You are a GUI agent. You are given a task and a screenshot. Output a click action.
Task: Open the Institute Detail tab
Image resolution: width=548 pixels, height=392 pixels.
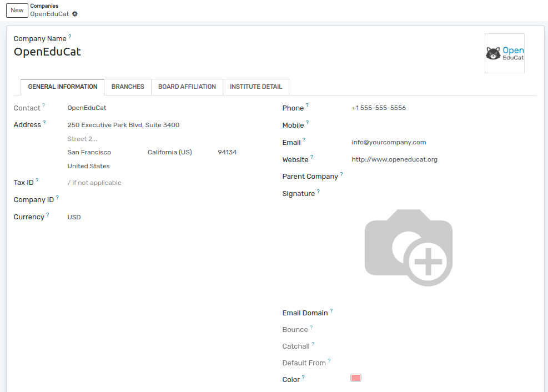click(256, 87)
